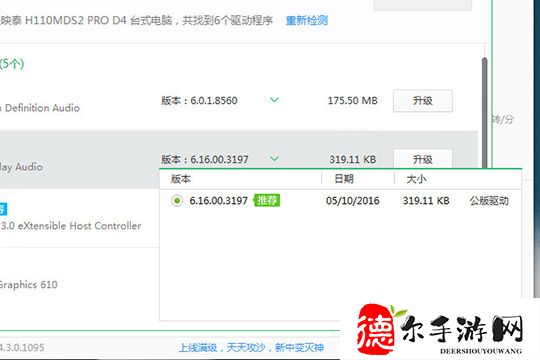Open the bottom promo link 上线满级
The width and height of the screenshot is (540, 360).
click(251, 348)
